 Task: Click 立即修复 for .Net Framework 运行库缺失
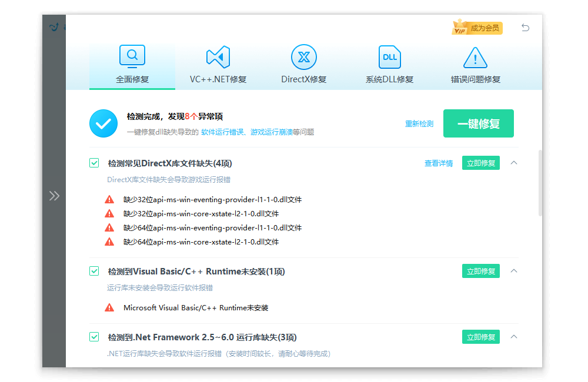(x=481, y=337)
